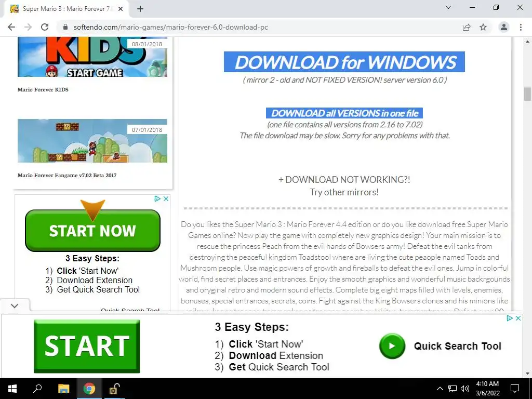Open a new browser tab
This screenshot has height=399, width=532.
(140, 9)
